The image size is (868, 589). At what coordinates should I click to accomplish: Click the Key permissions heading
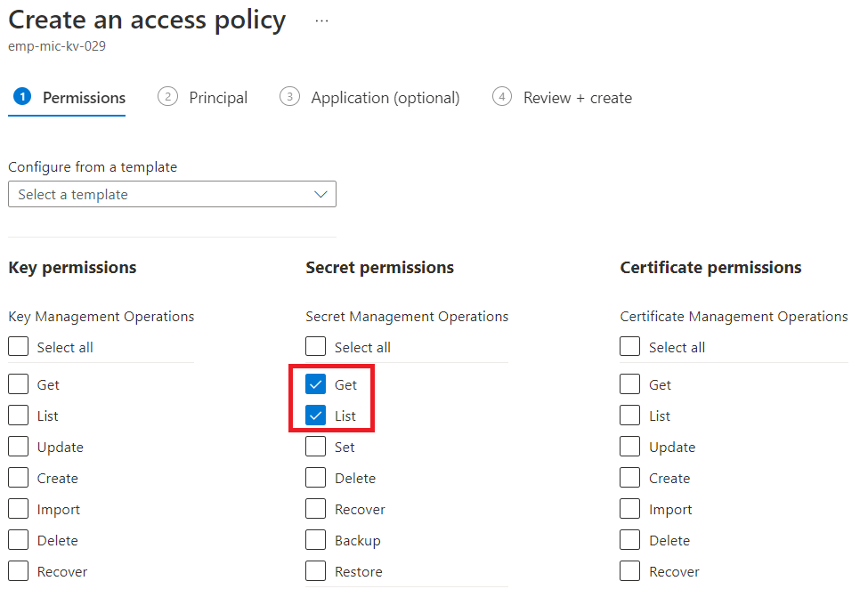(x=72, y=268)
